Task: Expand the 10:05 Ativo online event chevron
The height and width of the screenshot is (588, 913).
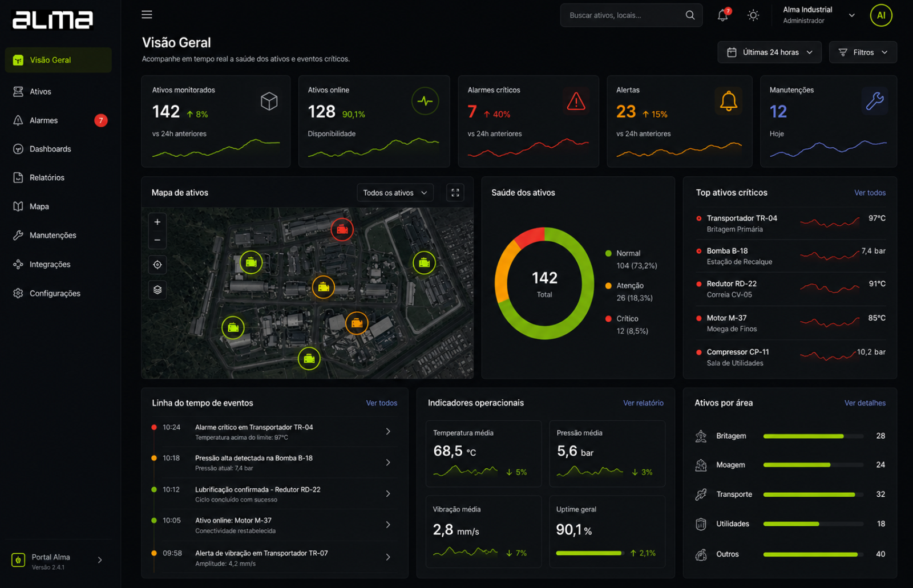Action: 388,525
